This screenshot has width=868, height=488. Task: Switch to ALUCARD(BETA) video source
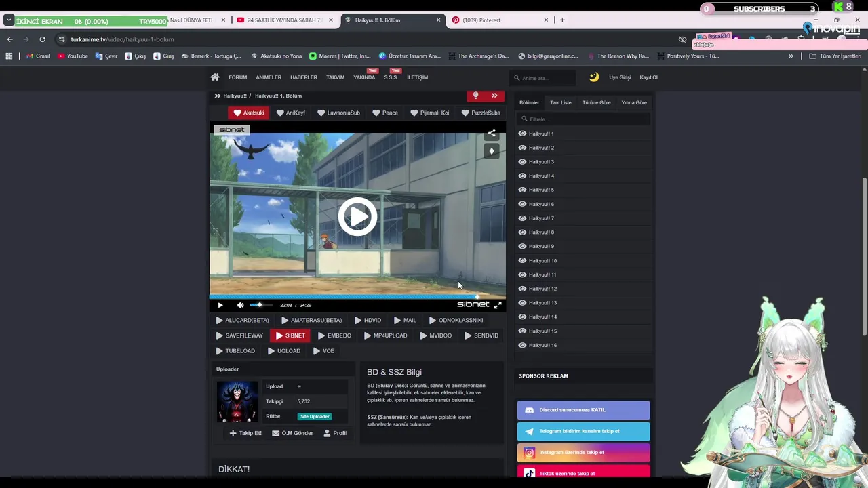coord(242,320)
